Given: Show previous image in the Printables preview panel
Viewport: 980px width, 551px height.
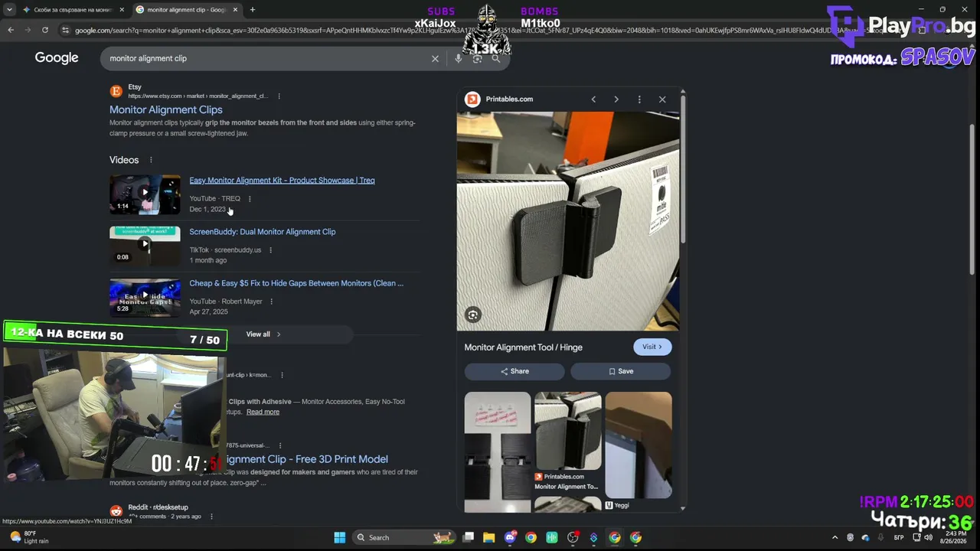Looking at the screenshot, I should pos(593,99).
